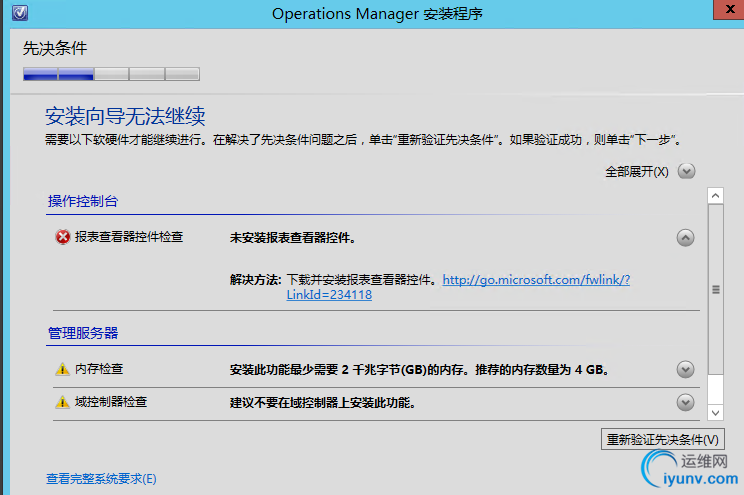This screenshot has height=495, width=744.
Task: Click the scrollbar up arrow
Action: [x=716, y=196]
